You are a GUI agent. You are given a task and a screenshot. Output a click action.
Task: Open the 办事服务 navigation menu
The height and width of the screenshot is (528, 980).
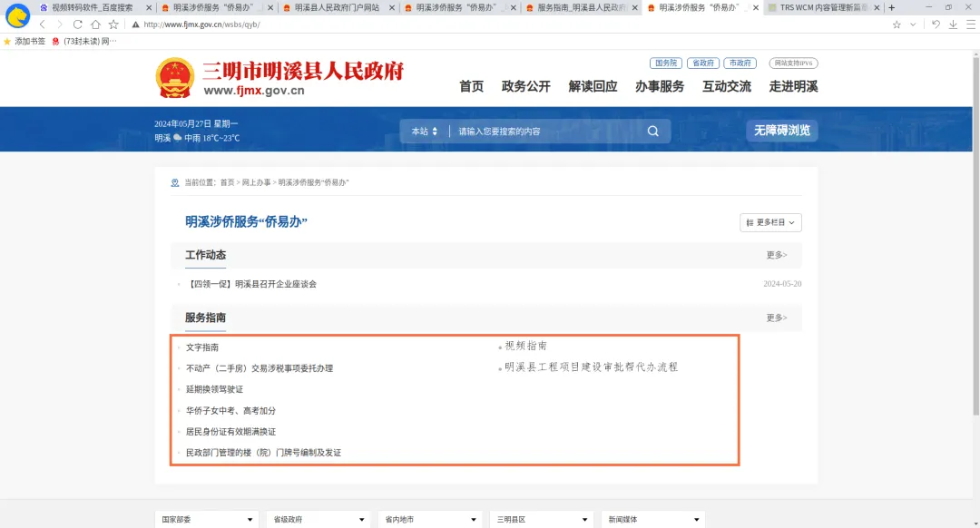tap(660, 86)
